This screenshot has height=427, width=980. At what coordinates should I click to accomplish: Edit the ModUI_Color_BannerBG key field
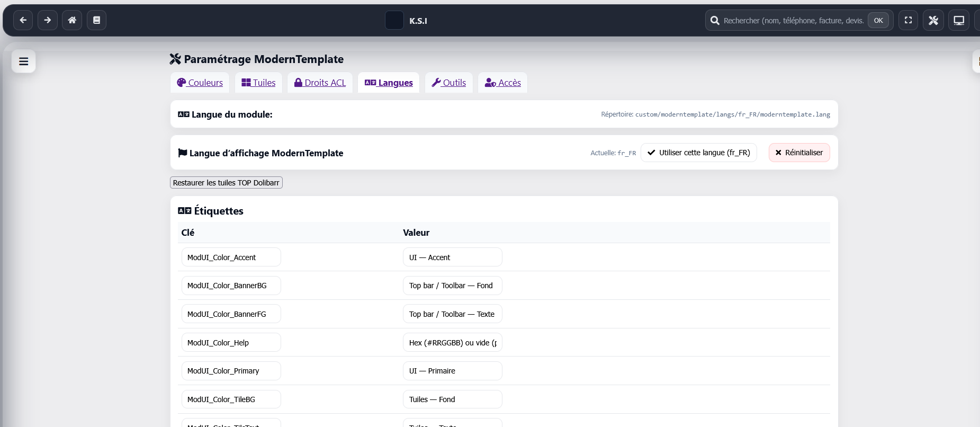tap(231, 286)
